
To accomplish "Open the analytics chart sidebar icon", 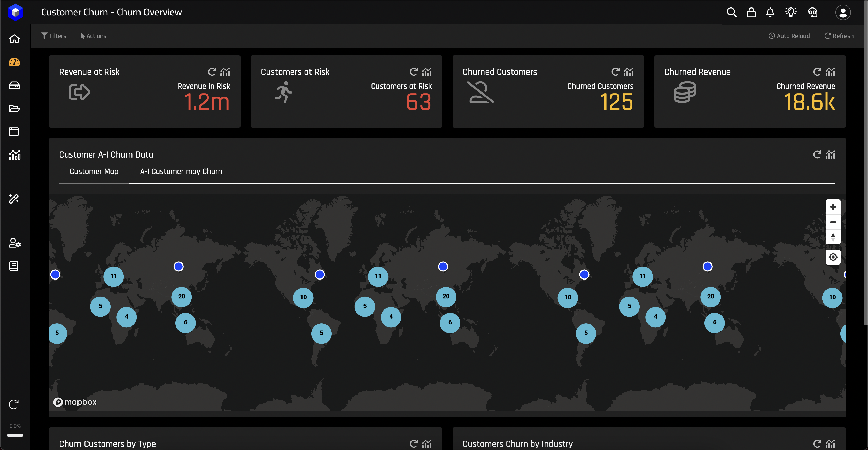I will tap(14, 155).
